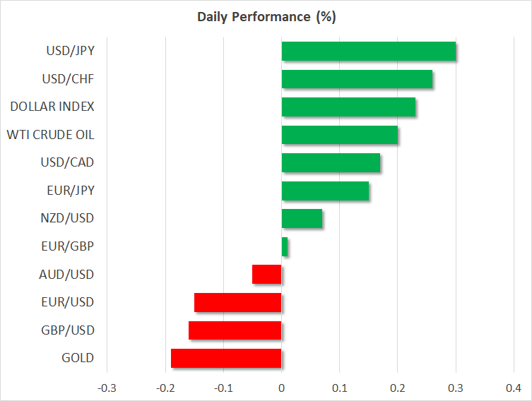Click the USD/CHF green bar
This screenshot has height=401, width=532.
click(357, 79)
